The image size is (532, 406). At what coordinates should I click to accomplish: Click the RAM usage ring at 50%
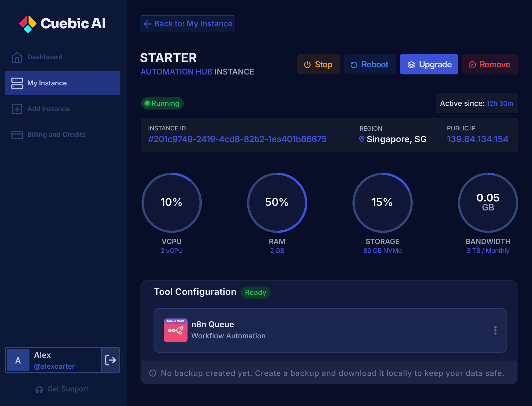point(277,203)
